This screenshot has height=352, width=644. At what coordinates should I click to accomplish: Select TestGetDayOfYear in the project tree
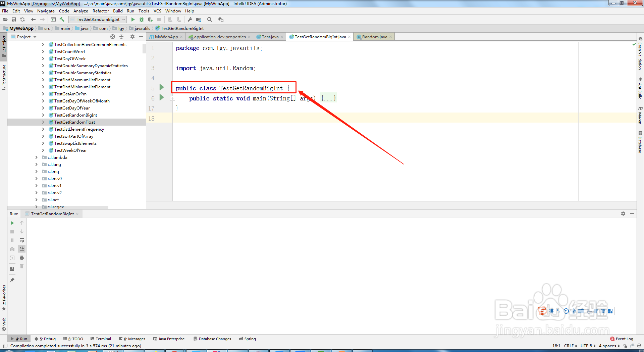coord(72,108)
